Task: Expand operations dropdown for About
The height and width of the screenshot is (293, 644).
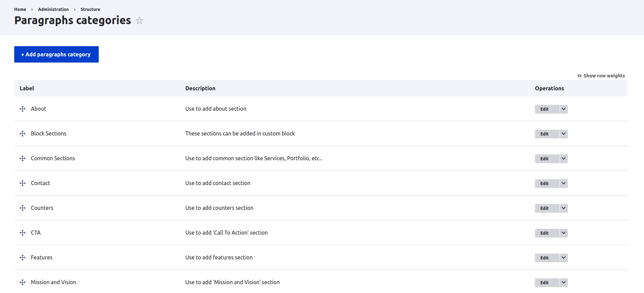Action: click(x=563, y=109)
